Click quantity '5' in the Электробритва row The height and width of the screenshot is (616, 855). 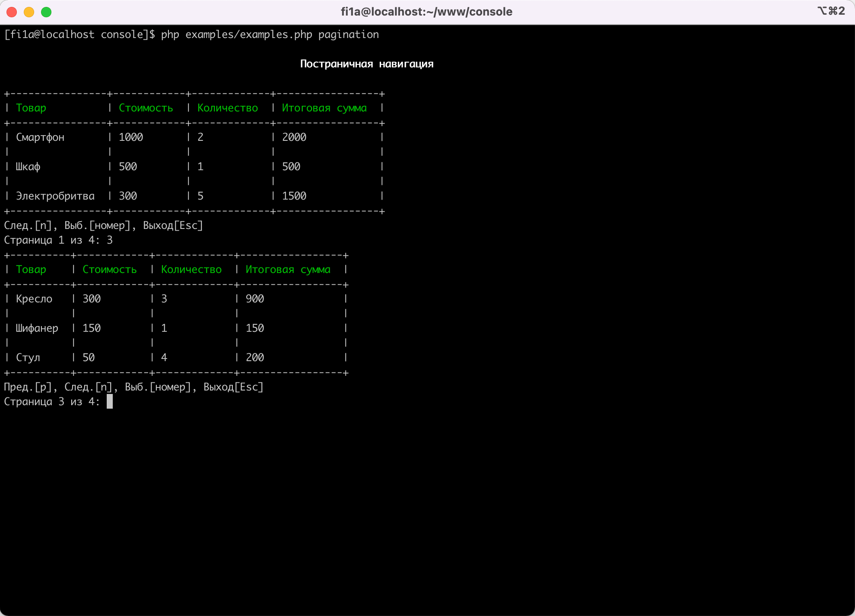pyautogui.click(x=200, y=196)
